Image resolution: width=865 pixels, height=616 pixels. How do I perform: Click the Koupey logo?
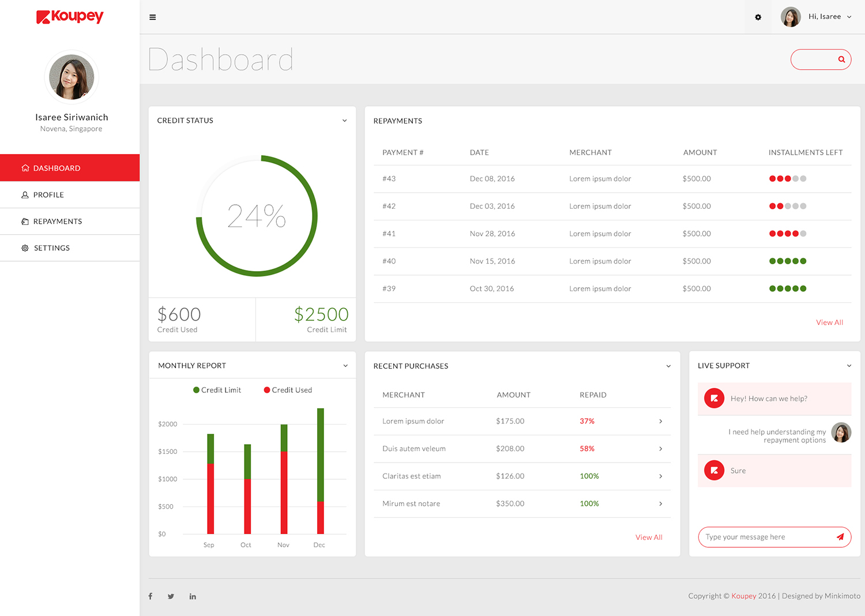point(70,17)
